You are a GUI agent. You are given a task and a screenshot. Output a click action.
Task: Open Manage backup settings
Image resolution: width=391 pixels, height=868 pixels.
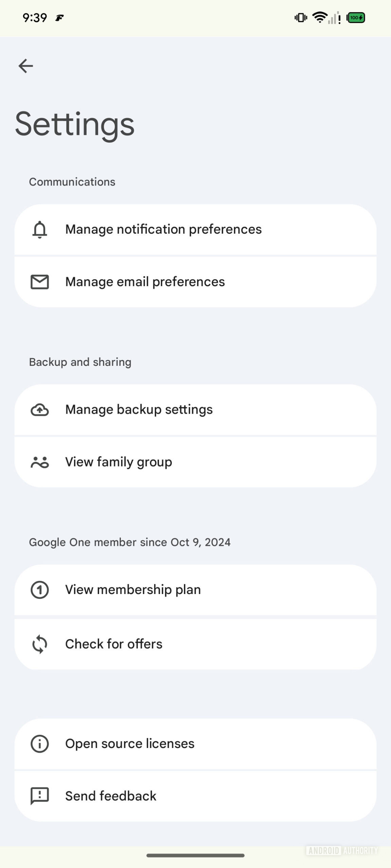coord(195,410)
